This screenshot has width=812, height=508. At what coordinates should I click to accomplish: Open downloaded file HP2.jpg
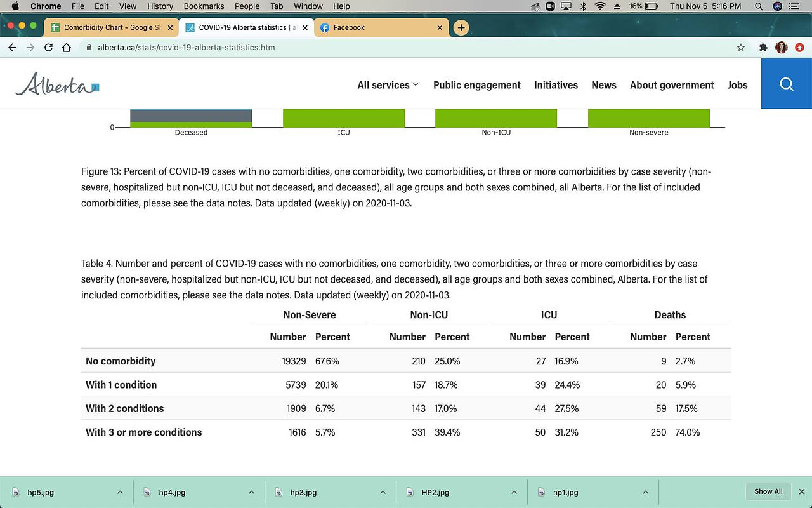[435, 492]
